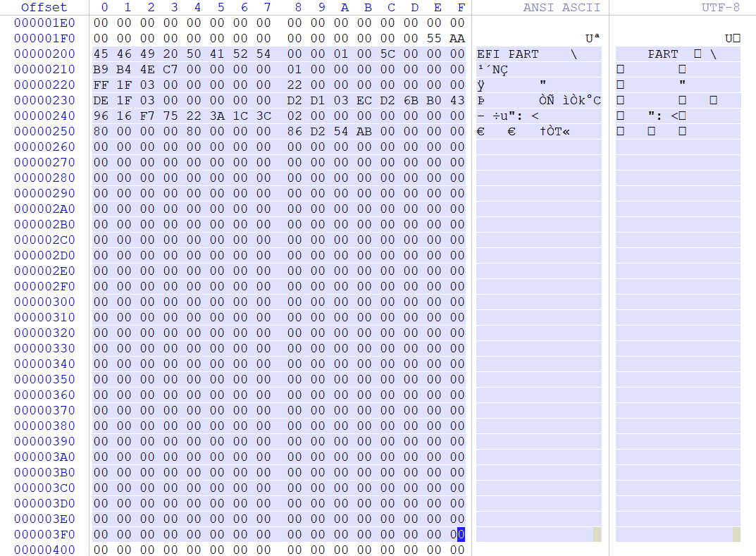
Task: Click the ANSI ASCII column header
Action: pos(562,7)
